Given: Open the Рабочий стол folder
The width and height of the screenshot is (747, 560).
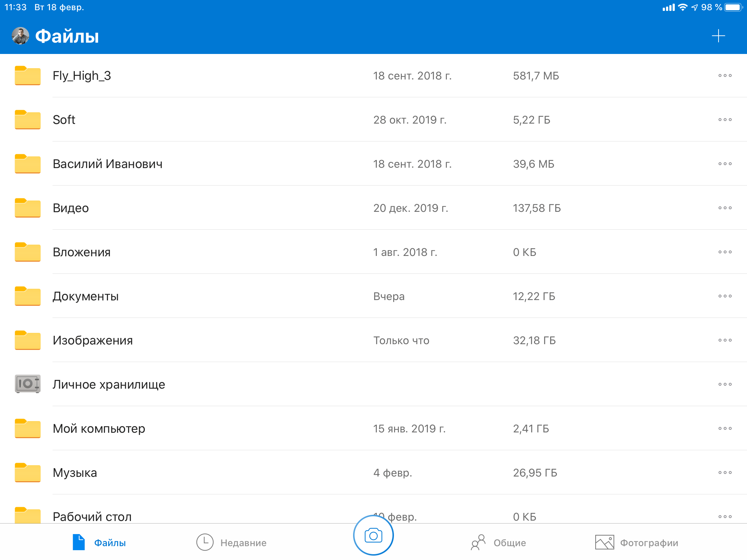Looking at the screenshot, I should pyautogui.click(x=92, y=516).
